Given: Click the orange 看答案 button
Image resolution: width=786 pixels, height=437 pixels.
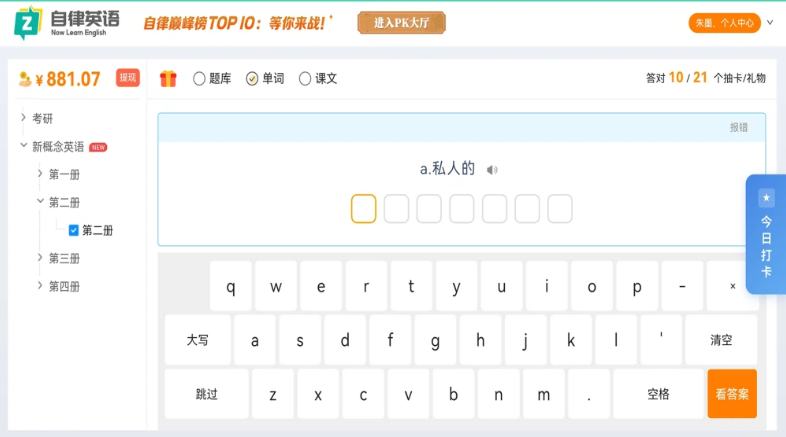Looking at the screenshot, I should tap(732, 394).
